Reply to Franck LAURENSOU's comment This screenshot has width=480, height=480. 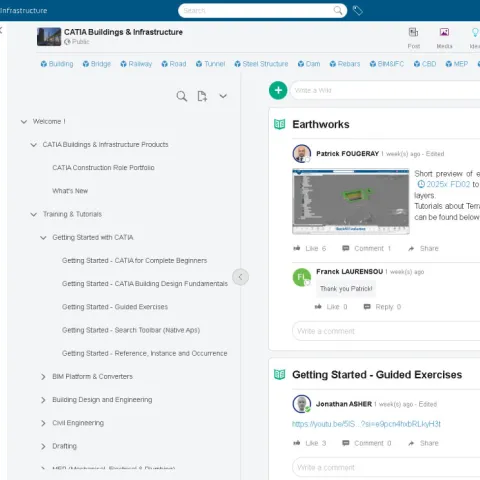pyautogui.click(x=382, y=307)
